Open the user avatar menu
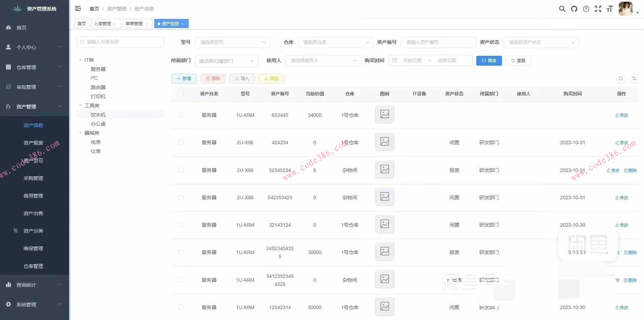644x320 pixels. click(x=626, y=9)
